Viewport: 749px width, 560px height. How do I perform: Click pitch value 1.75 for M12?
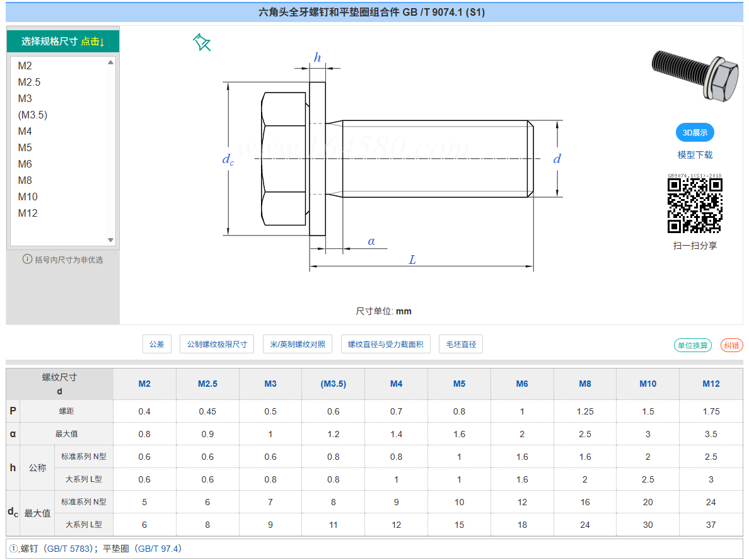pyautogui.click(x=711, y=411)
